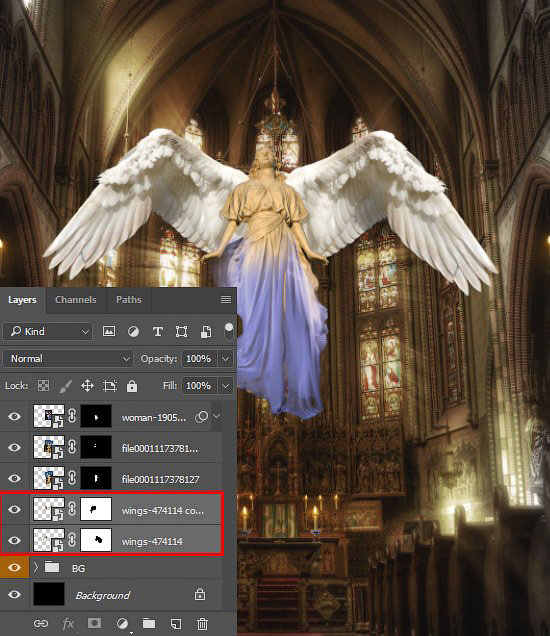Screen dimensions: 550x636
Task: Lock transparent pixels icon
Action: 43,385
